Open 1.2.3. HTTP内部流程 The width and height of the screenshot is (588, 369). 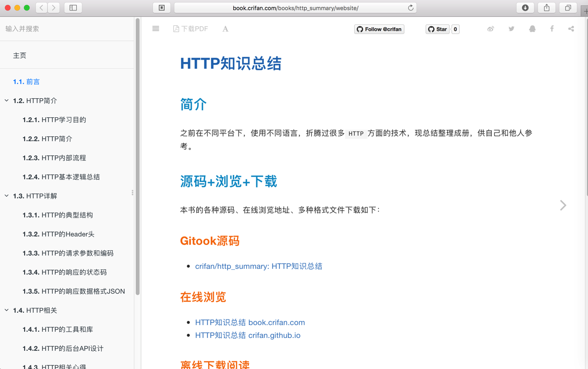(x=54, y=158)
